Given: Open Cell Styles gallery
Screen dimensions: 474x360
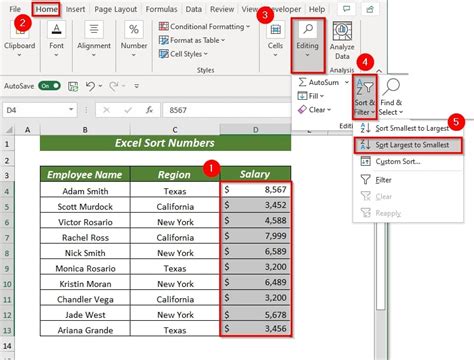Looking at the screenshot, I should pyautogui.click(x=183, y=54).
